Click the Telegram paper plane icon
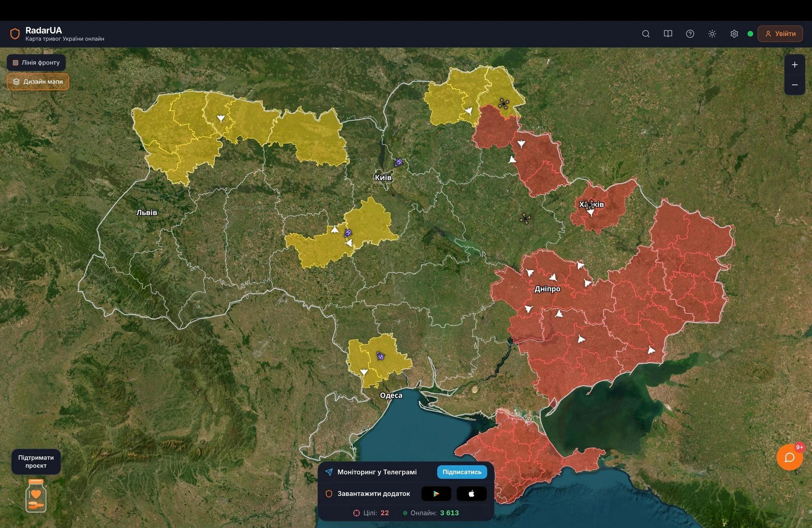Image resolution: width=812 pixels, height=528 pixels. click(329, 472)
